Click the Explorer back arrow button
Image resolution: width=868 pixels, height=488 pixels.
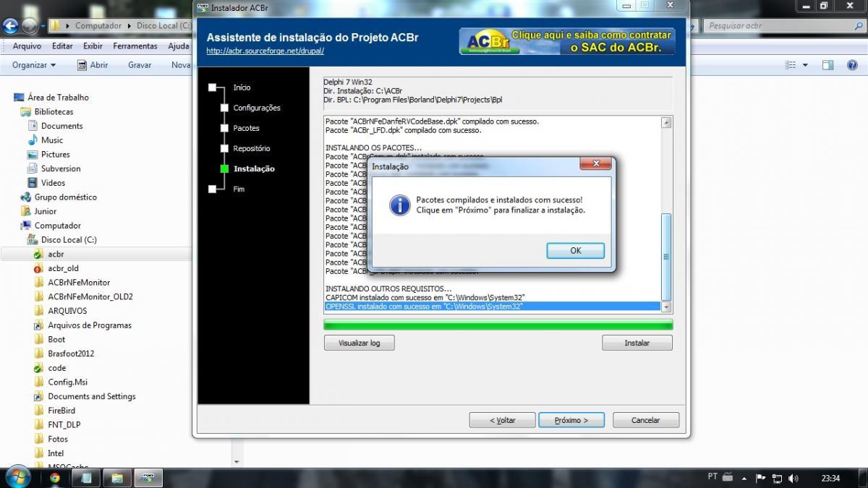(10, 26)
